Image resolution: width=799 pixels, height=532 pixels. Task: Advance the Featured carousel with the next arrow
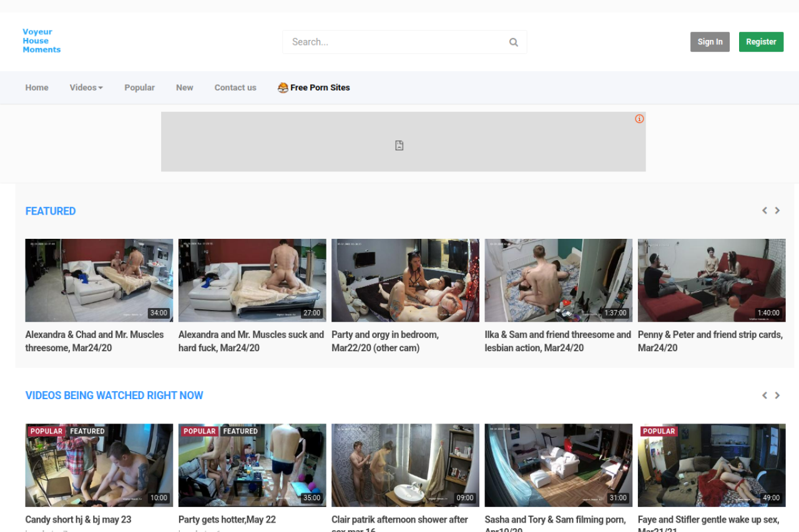777,211
